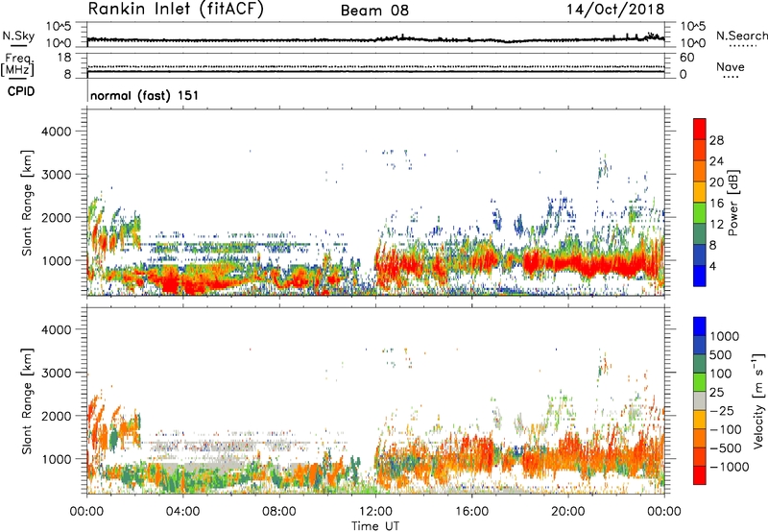Screen dimensions: 768x532
Task: Select the "04:00" time axis label
Action: tap(182, 512)
